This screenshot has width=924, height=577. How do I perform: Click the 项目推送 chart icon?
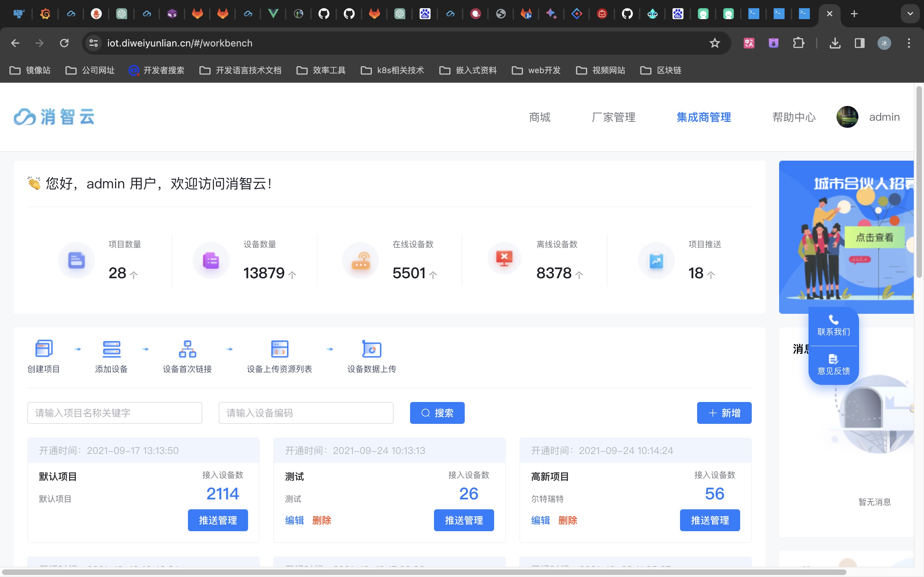pyautogui.click(x=656, y=260)
